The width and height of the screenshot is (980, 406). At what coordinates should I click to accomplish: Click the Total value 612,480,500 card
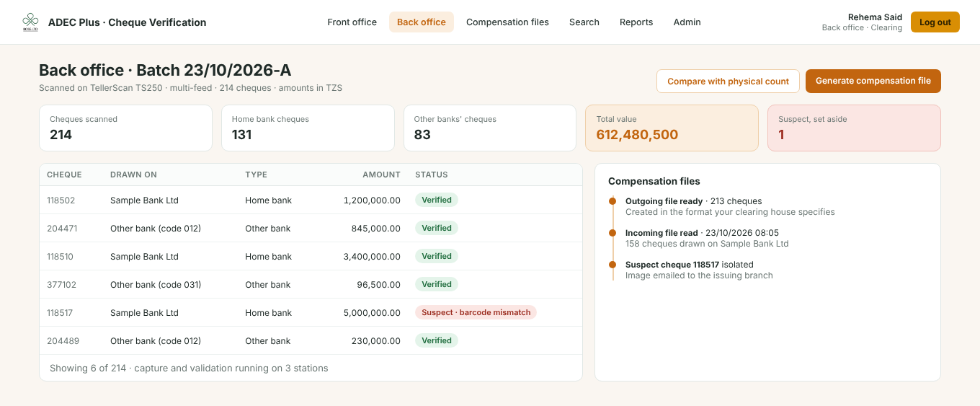(672, 128)
